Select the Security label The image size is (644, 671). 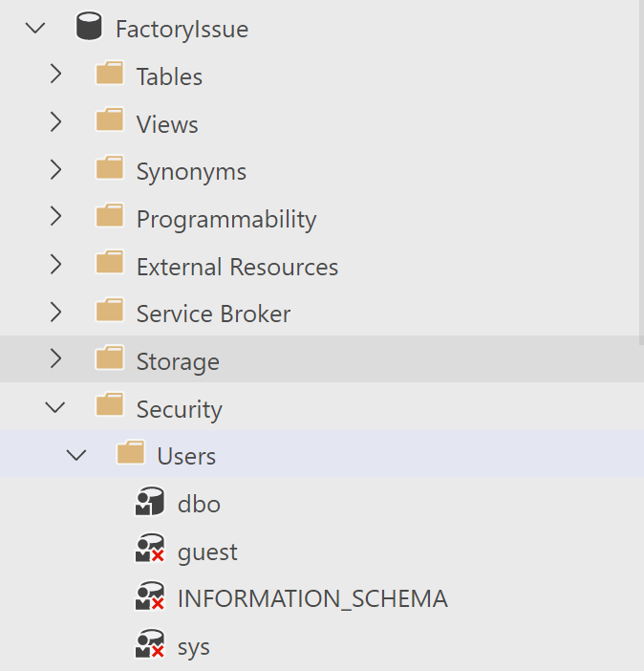[x=180, y=409]
